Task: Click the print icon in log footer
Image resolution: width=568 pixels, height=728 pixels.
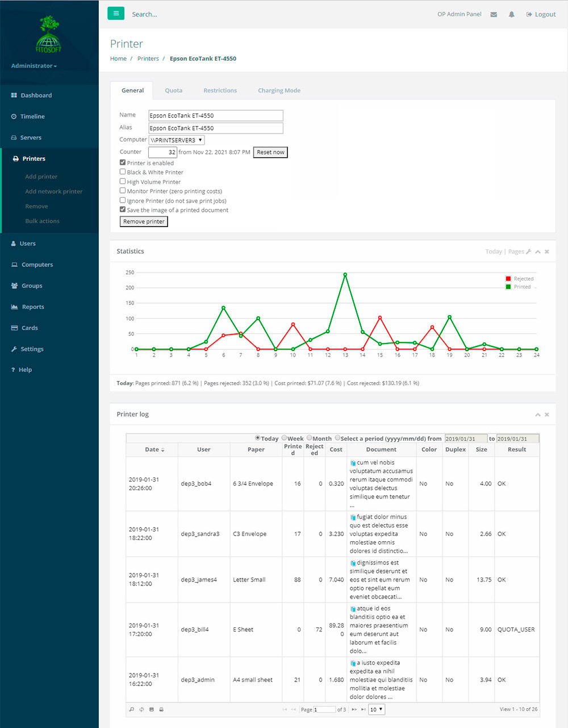Action: click(x=161, y=709)
